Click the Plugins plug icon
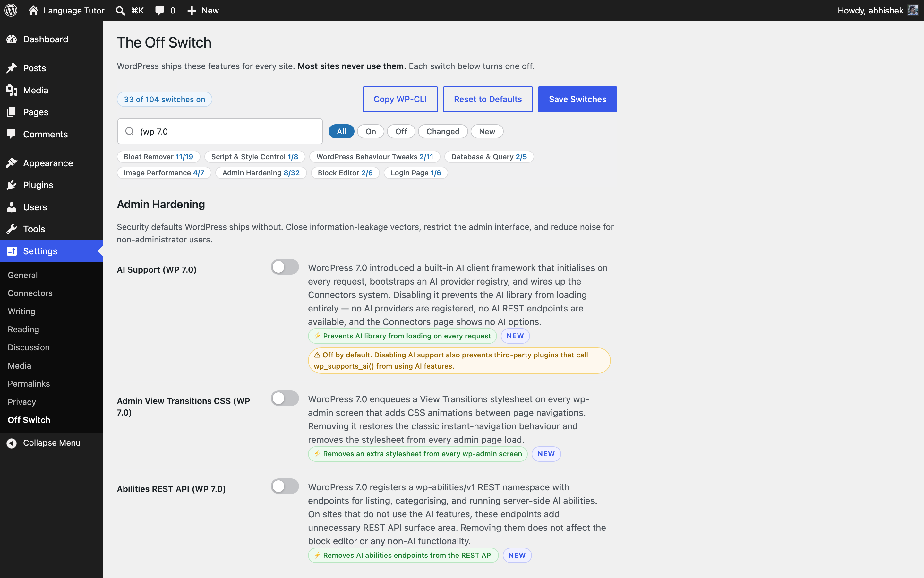 12,185
